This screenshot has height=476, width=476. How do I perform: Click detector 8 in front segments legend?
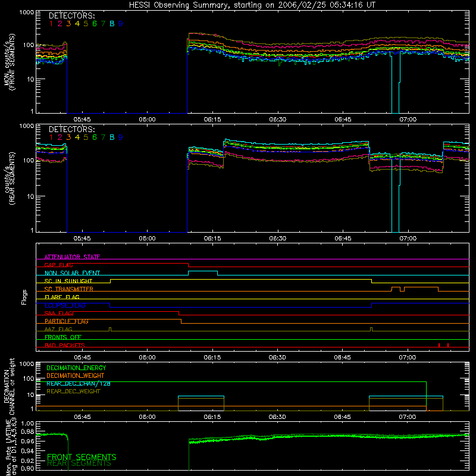coord(112,24)
